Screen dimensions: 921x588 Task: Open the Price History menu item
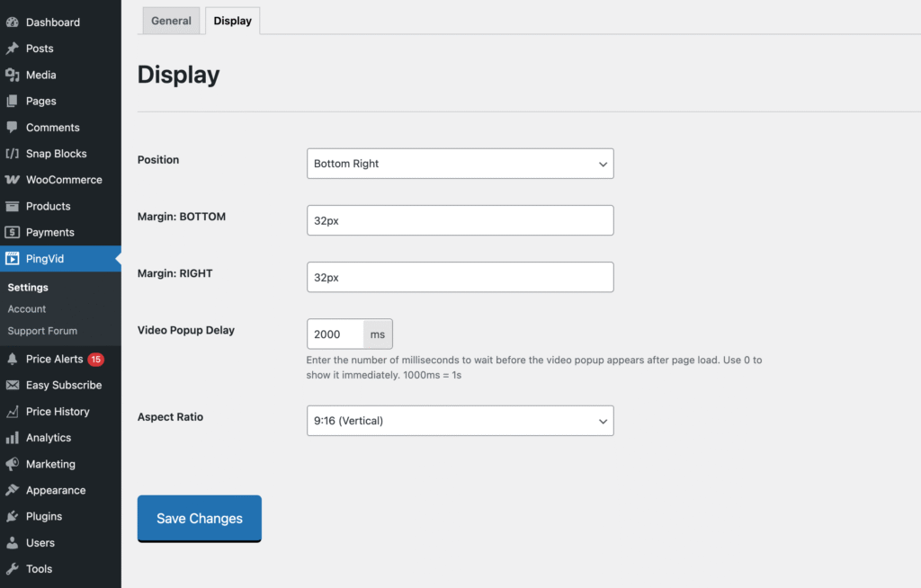tap(58, 412)
